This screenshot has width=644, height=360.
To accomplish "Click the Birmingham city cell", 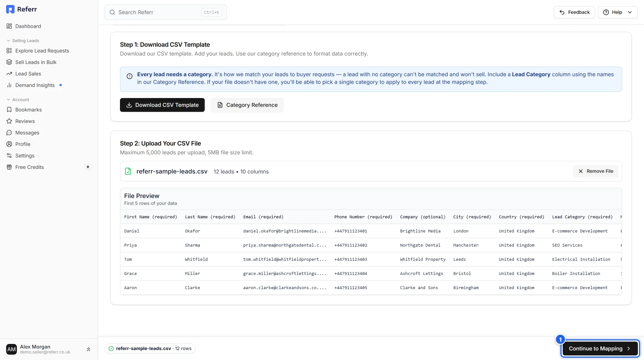I will (x=466, y=288).
